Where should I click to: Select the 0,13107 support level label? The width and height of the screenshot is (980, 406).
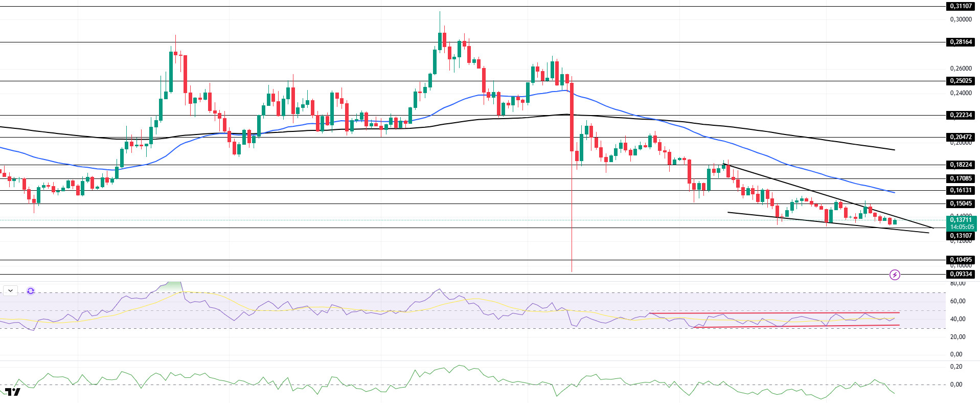961,236
